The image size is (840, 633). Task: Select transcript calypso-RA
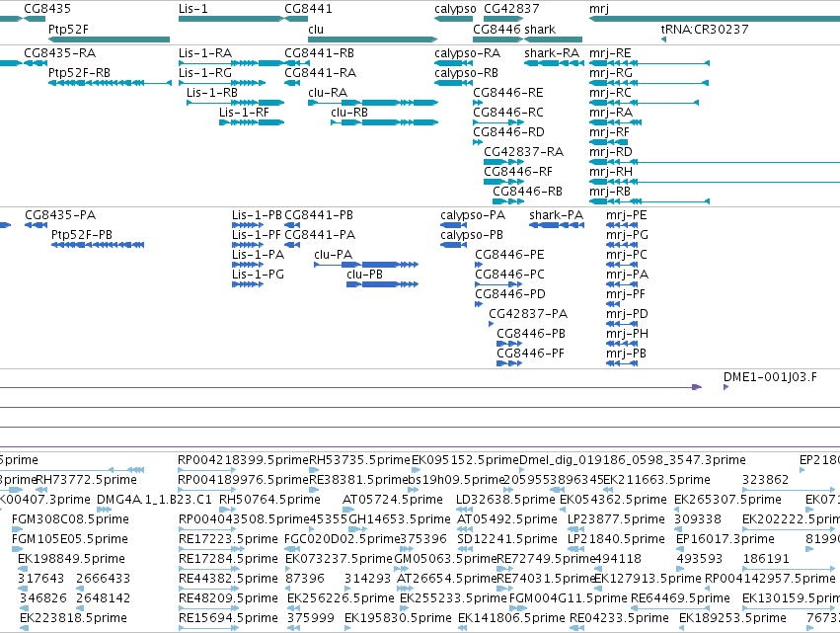[x=453, y=63]
